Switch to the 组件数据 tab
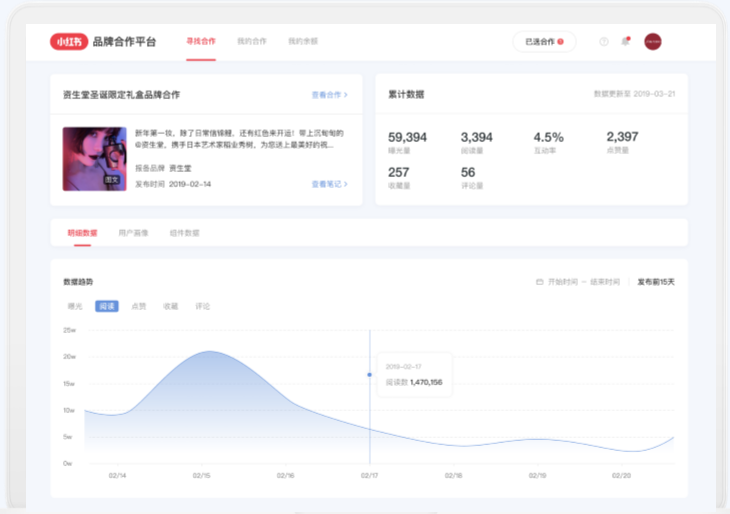Image resolution: width=730 pixels, height=514 pixels. [184, 233]
